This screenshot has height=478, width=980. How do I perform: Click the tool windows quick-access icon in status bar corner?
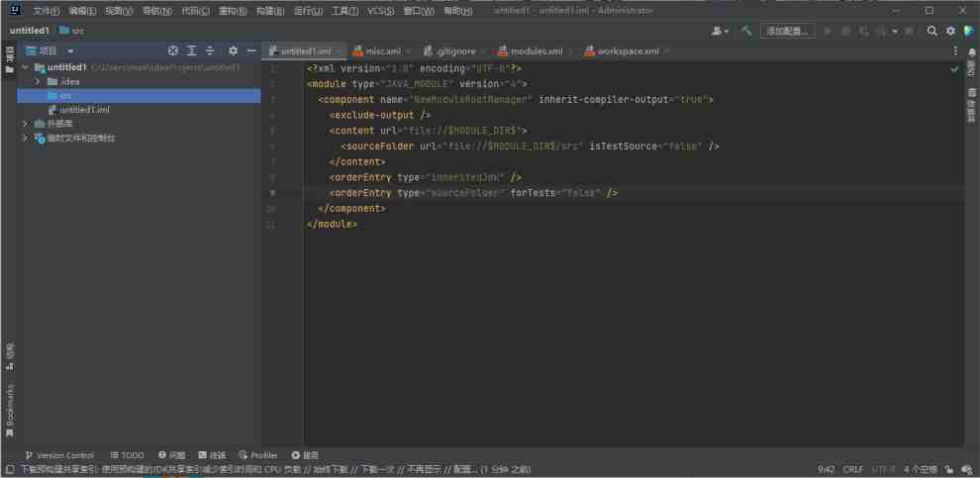tap(9, 469)
